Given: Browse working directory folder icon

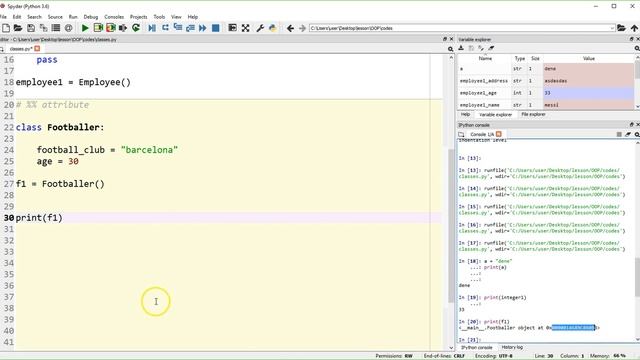Looking at the screenshot, I should [621, 28].
